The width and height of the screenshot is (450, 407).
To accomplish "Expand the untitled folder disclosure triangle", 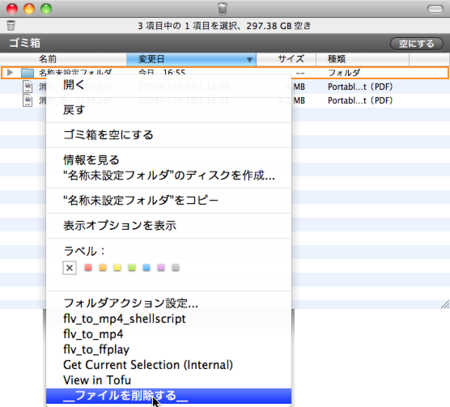I will point(10,72).
